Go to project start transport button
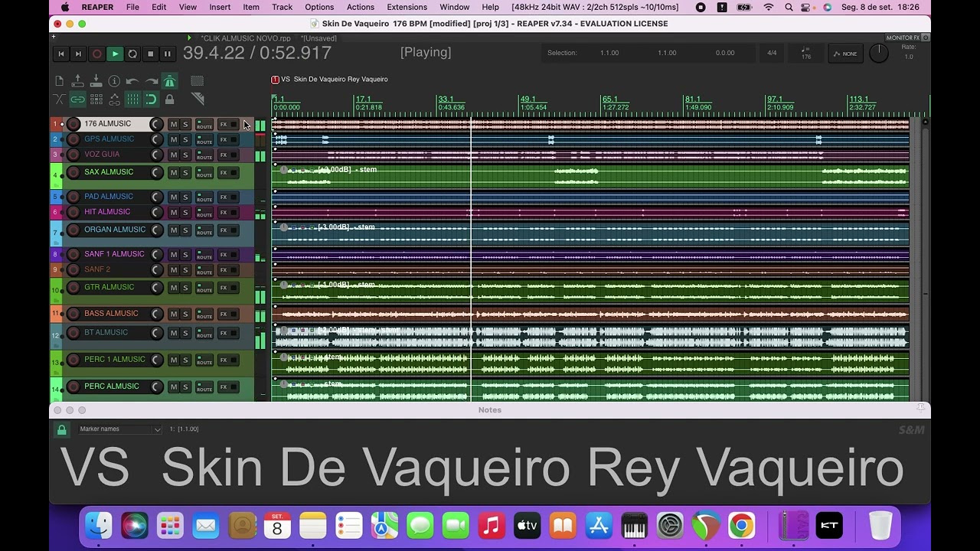Screen dimensions: 980x551 click(x=61, y=54)
